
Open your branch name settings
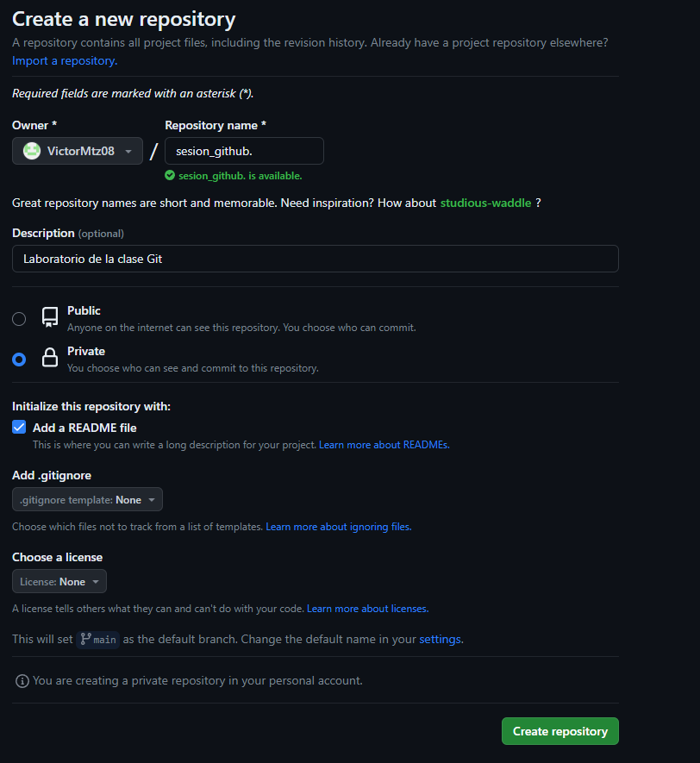pyautogui.click(x=440, y=639)
